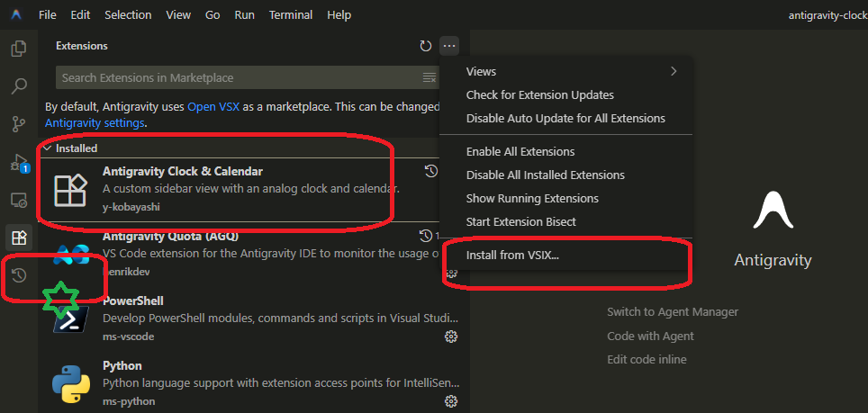Open the Help menu

339,15
